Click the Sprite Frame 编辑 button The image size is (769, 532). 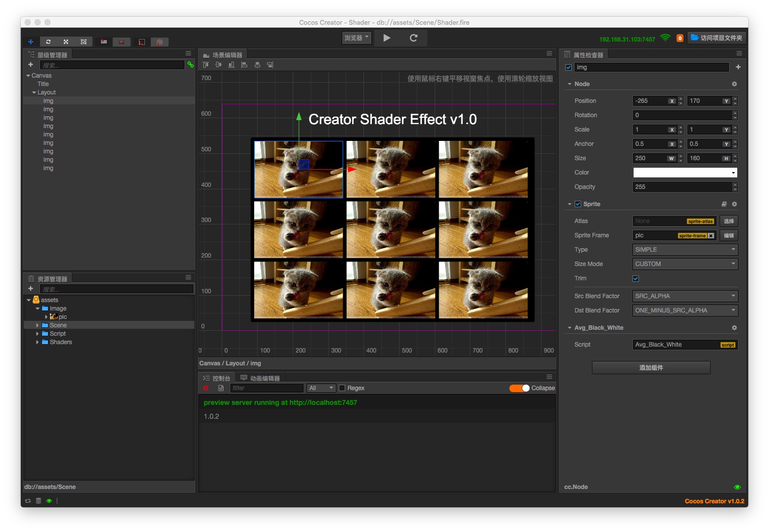coord(729,235)
